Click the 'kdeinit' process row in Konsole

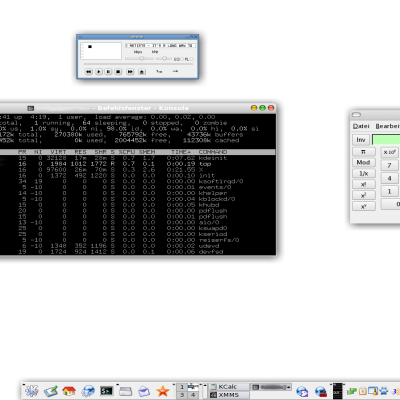[138, 158]
